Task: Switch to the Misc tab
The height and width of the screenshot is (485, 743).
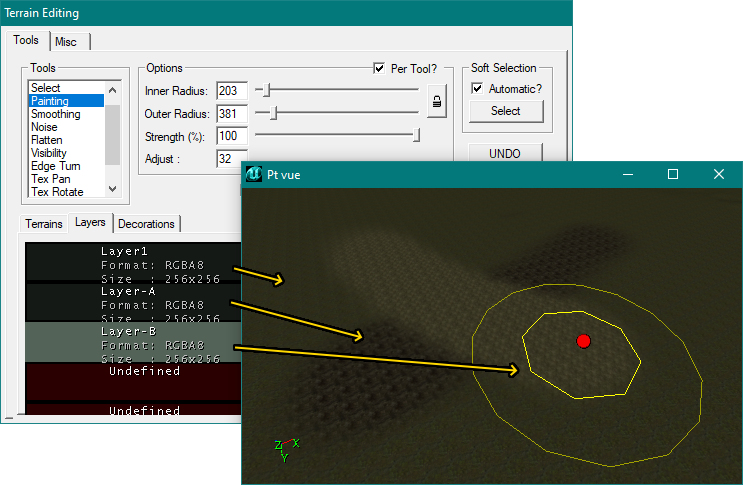Action: click(66, 41)
